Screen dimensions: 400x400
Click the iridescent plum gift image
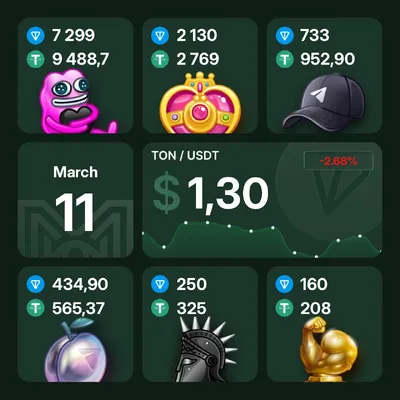click(x=75, y=350)
